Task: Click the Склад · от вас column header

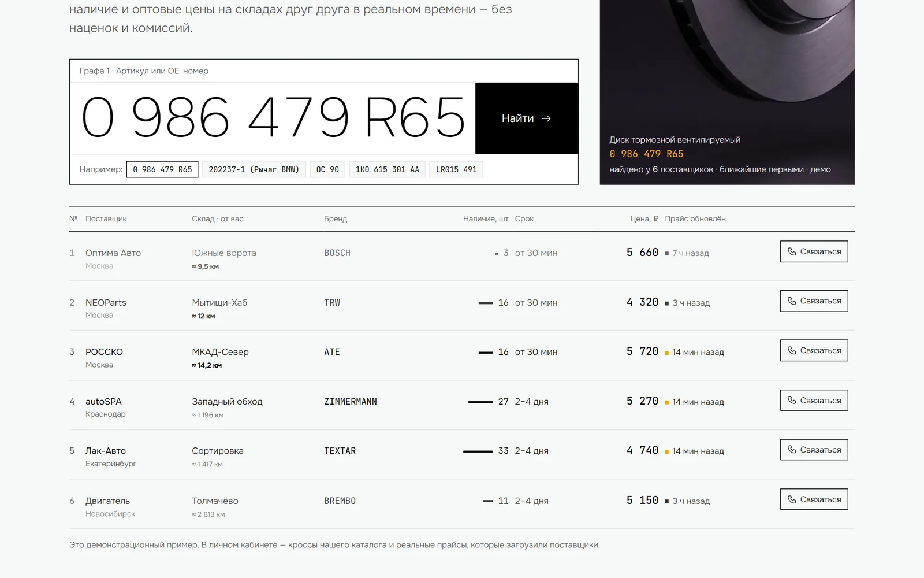Action: click(218, 219)
